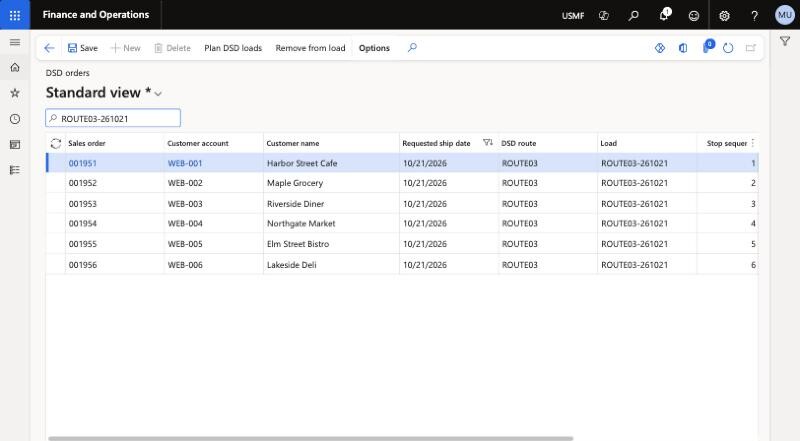Click Delete button
Image resolution: width=800 pixels, height=441 pixels.
click(172, 48)
